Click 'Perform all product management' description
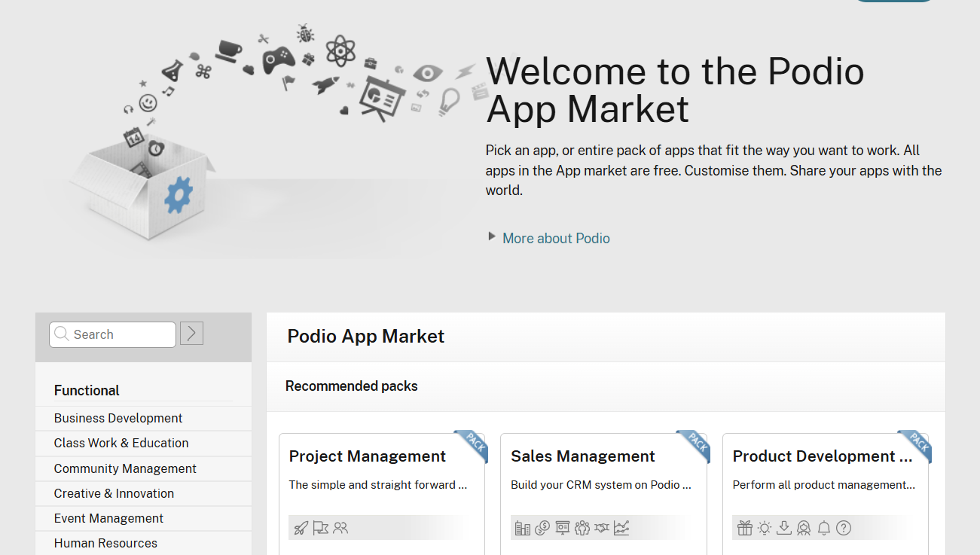The width and height of the screenshot is (980, 555). [x=824, y=485]
